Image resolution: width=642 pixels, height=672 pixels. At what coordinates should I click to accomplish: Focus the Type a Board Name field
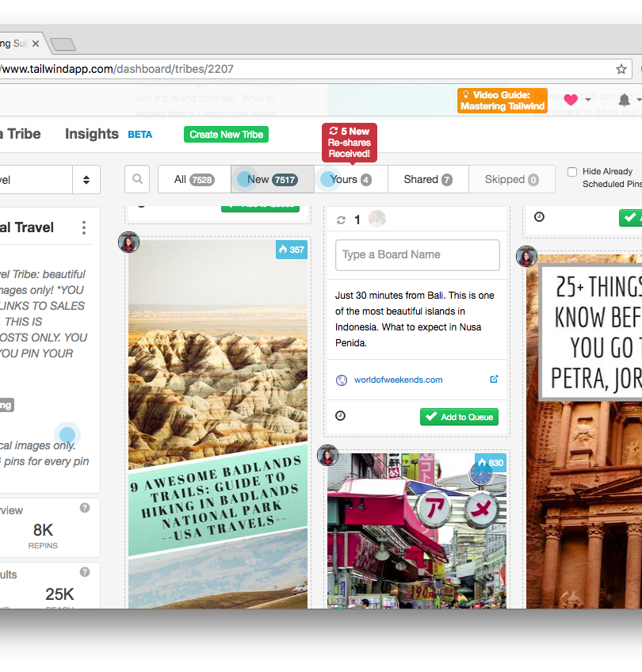point(418,255)
